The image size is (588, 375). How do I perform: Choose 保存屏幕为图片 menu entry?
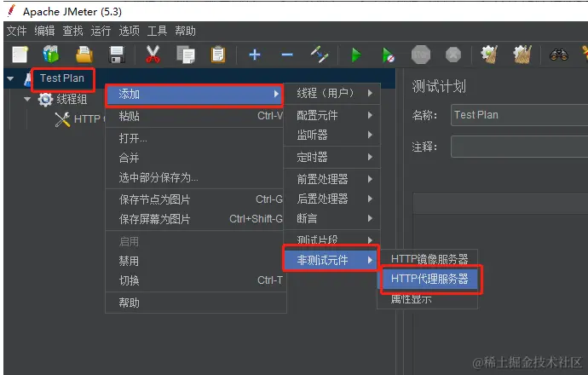pyautogui.click(x=195, y=219)
